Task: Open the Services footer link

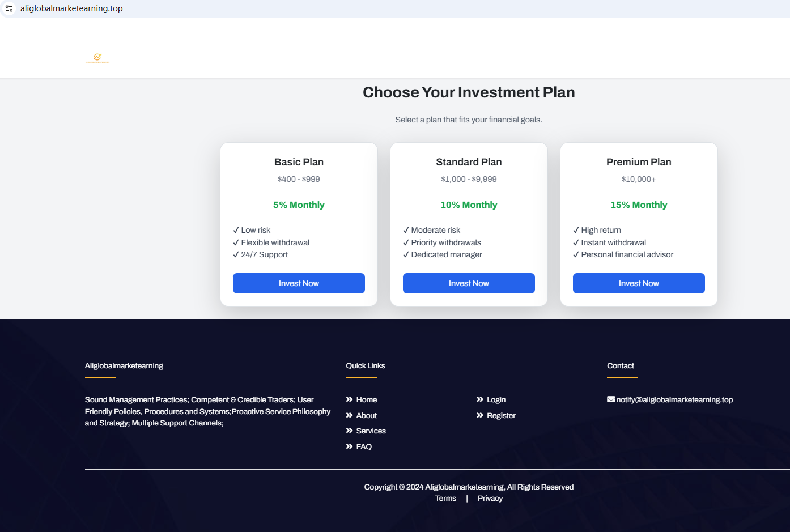Action: [x=371, y=431]
